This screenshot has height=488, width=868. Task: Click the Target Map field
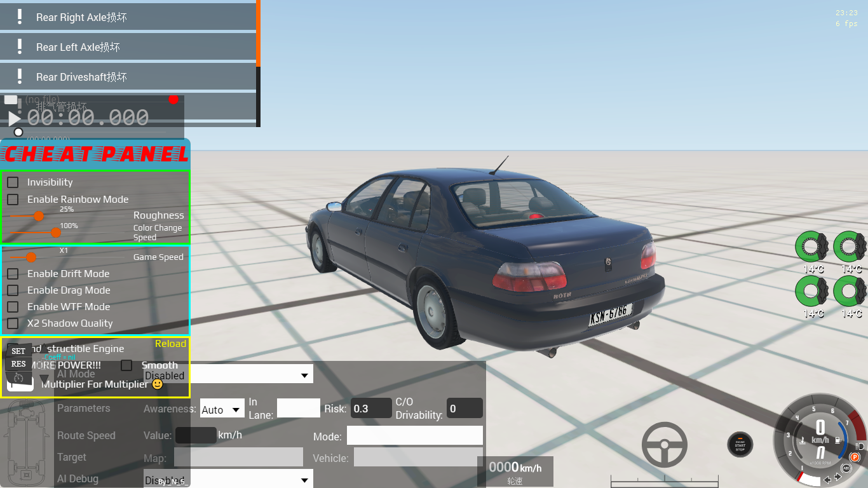(x=238, y=457)
